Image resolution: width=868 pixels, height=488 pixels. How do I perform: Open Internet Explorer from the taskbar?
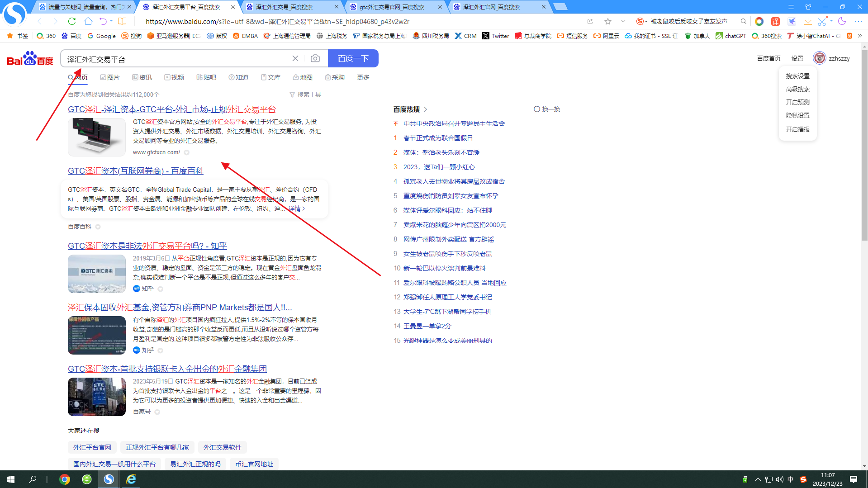coord(131,479)
